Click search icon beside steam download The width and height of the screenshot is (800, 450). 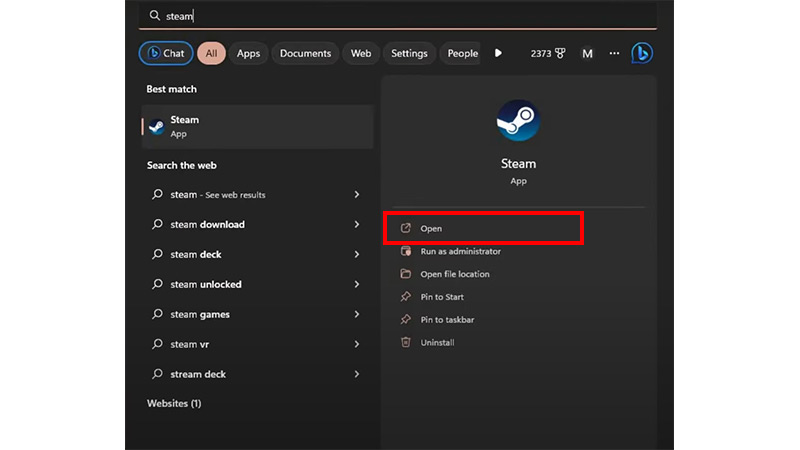(x=157, y=224)
